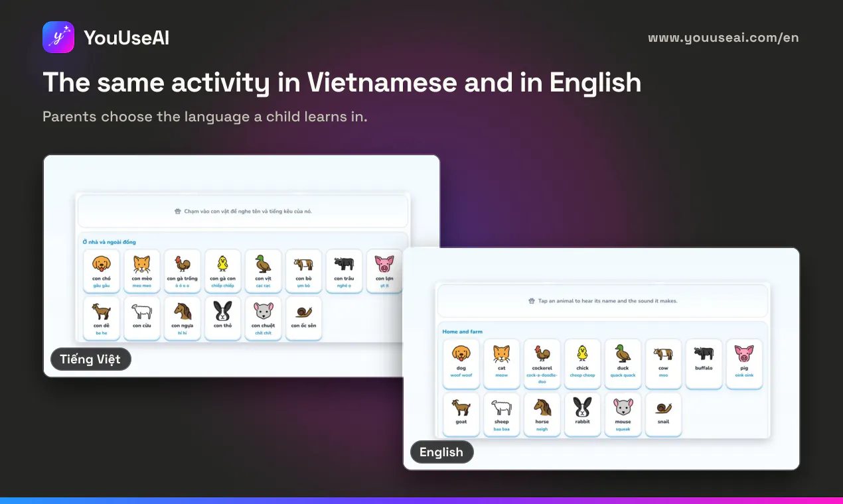Tap the English 'horse' card
843x504 pixels.
pyautogui.click(x=542, y=414)
